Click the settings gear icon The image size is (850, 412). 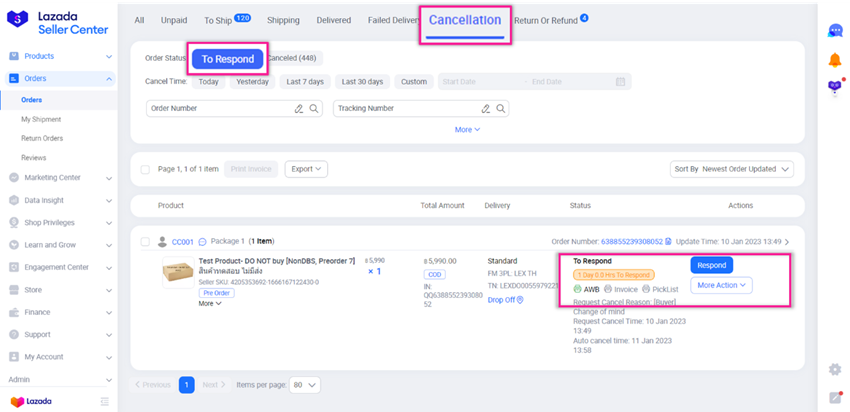(834, 369)
